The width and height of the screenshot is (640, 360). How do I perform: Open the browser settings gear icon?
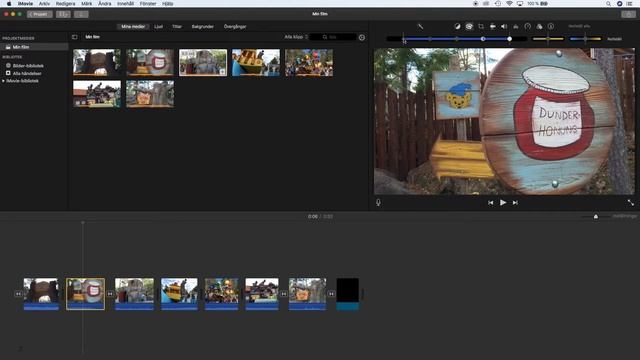(362, 37)
